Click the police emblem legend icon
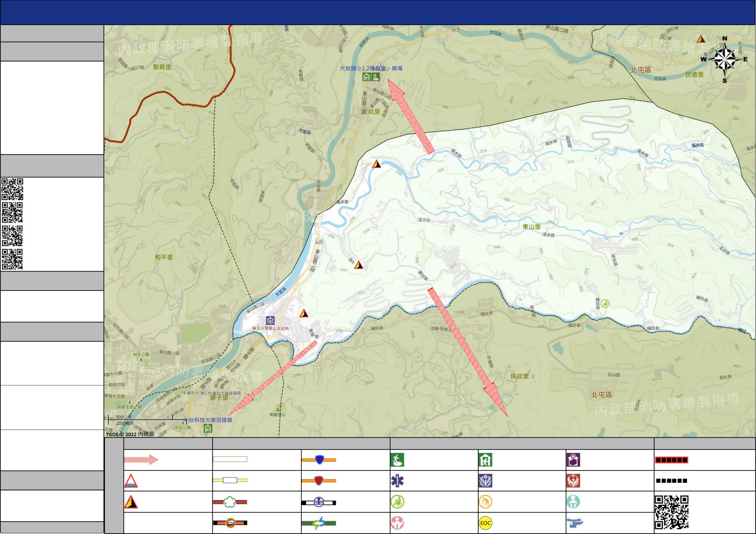This screenshot has height=534, width=756. pyautogui.click(x=485, y=481)
